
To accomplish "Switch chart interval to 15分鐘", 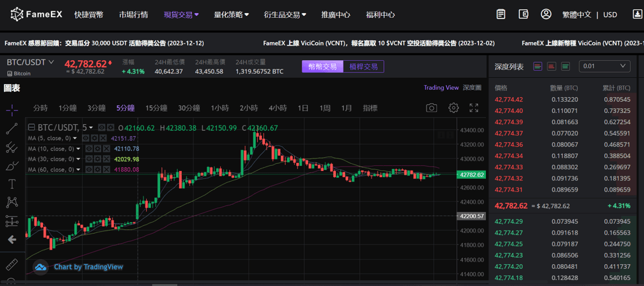I will click(x=156, y=108).
